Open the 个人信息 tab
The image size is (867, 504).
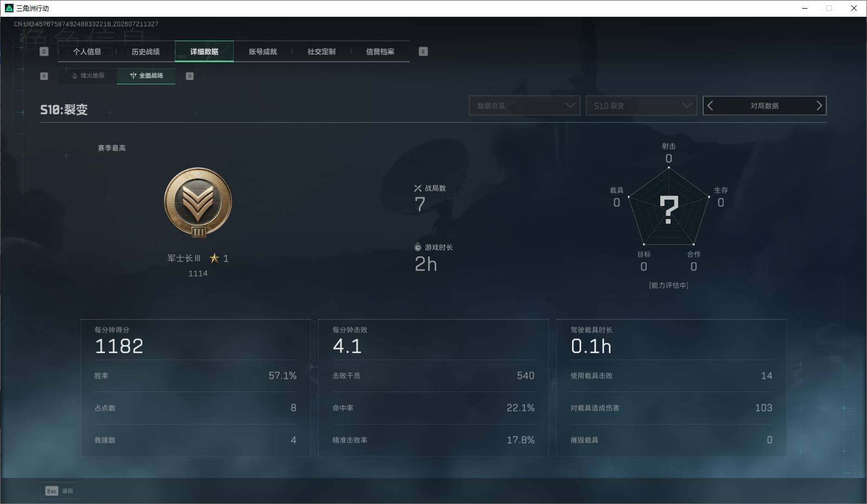(x=87, y=52)
